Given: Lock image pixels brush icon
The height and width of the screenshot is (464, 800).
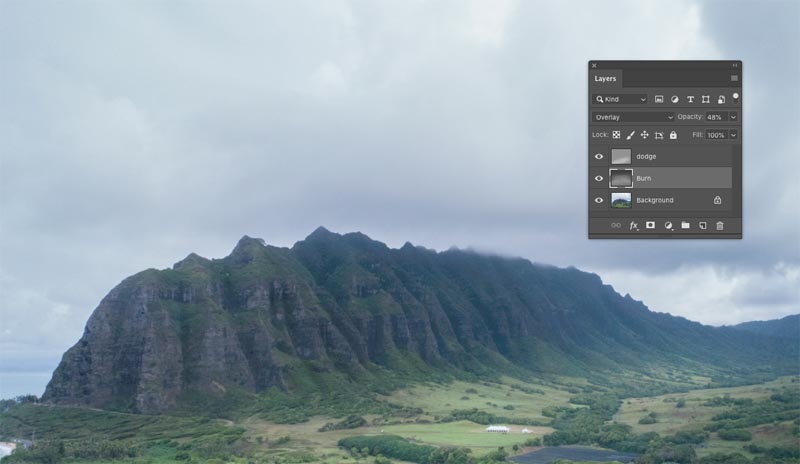Looking at the screenshot, I should (x=631, y=135).
